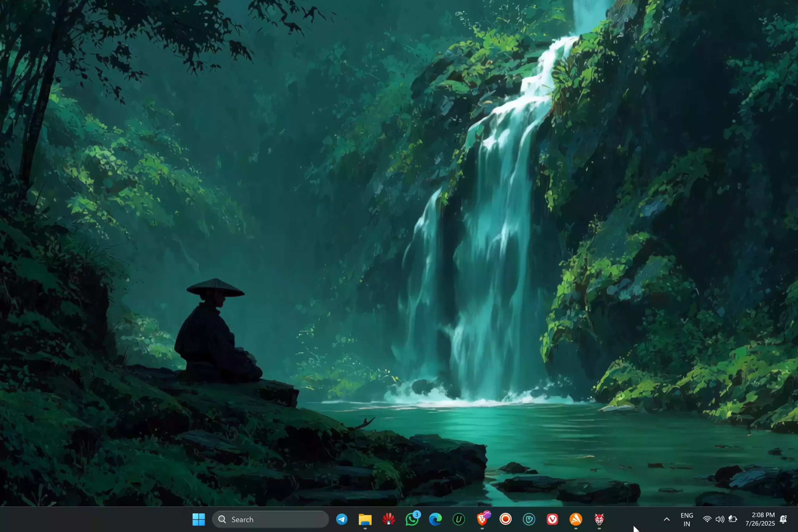Open Telegram from the taskbar
798x532 pixels.
coord(342,519)
